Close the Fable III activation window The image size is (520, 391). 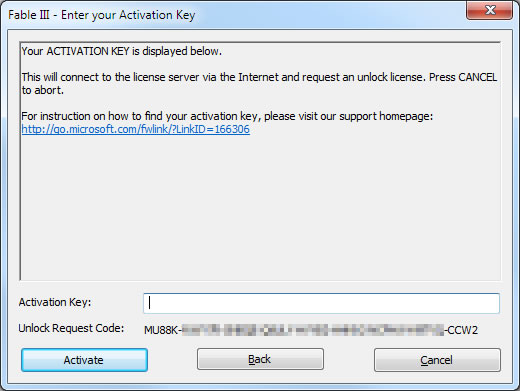click(489, 10)
